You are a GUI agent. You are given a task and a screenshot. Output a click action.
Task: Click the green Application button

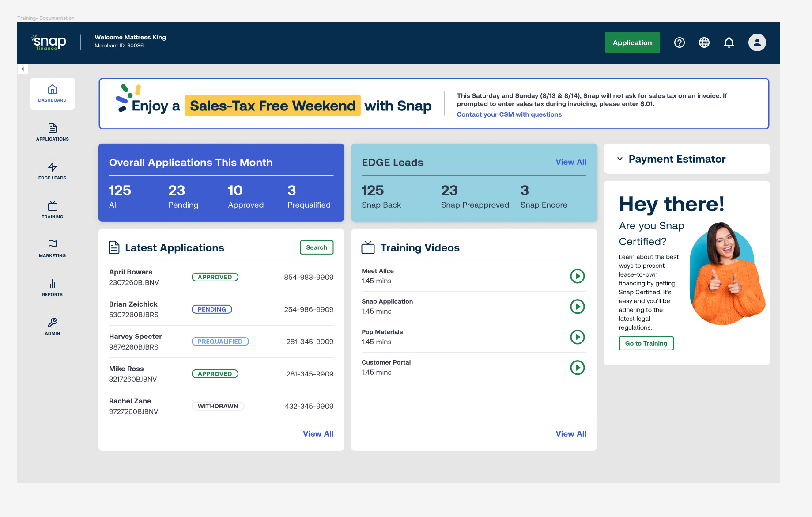[632, 42]
